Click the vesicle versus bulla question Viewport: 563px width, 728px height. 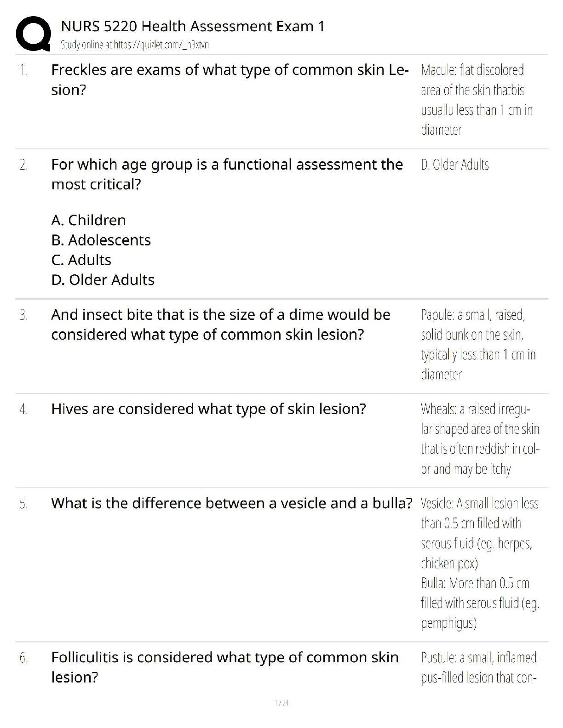[231, 503]
